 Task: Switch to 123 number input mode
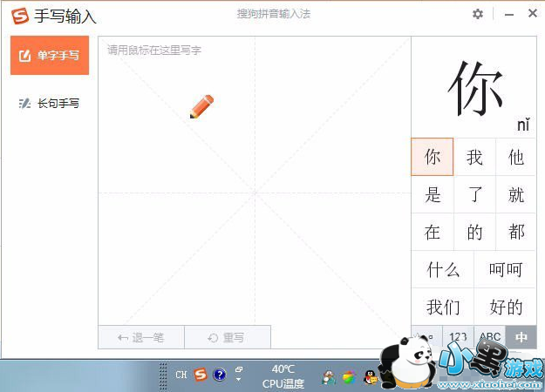point(458,337)
